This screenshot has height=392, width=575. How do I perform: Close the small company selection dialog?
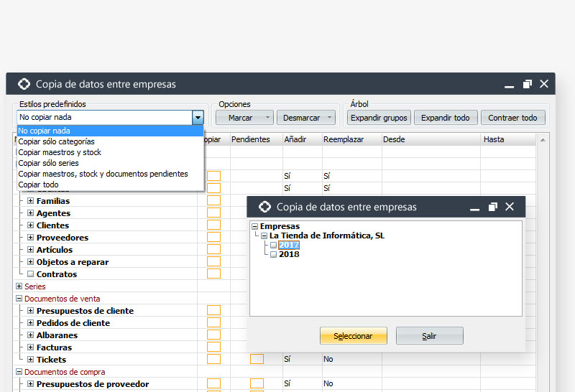(510, 207)
